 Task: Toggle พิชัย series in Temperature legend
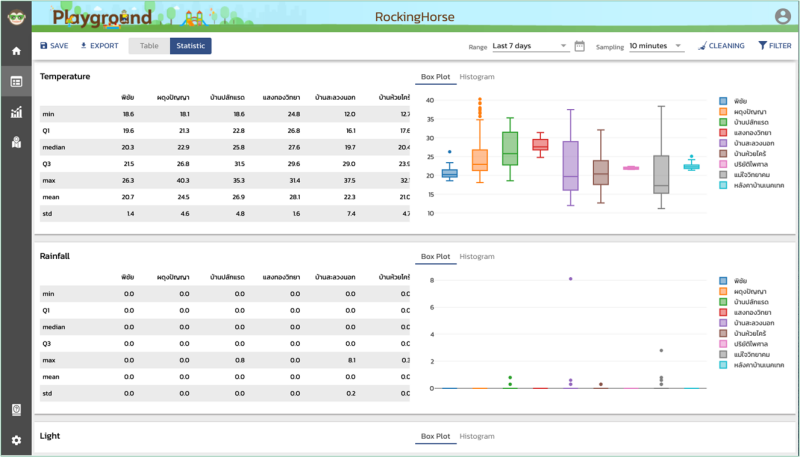point(723,101)
